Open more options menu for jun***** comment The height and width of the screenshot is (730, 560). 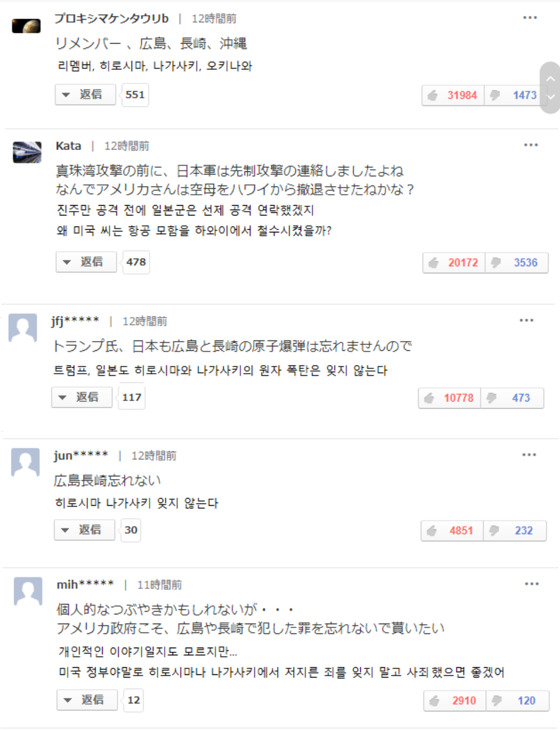(x=529, y=455)
